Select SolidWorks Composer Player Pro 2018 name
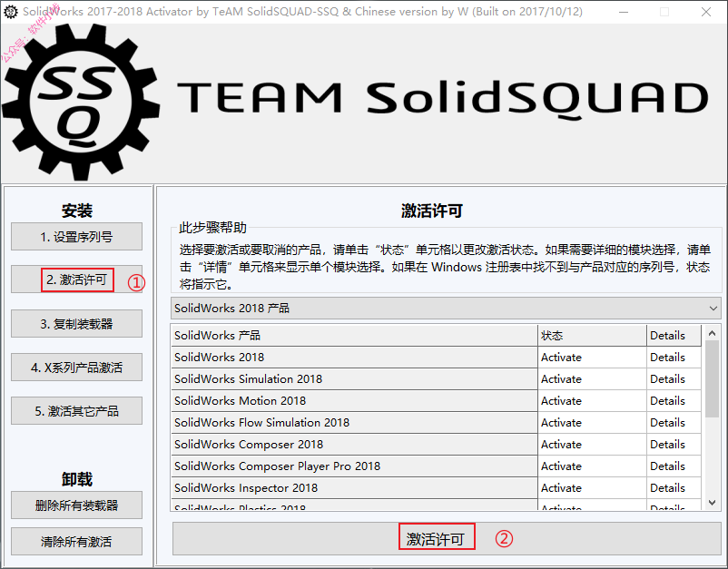Screen dimensions: 728x569 tap(354, 466)
